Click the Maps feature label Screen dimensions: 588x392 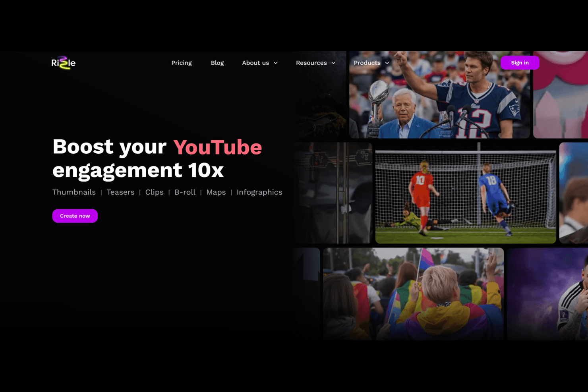click(216, 192)
